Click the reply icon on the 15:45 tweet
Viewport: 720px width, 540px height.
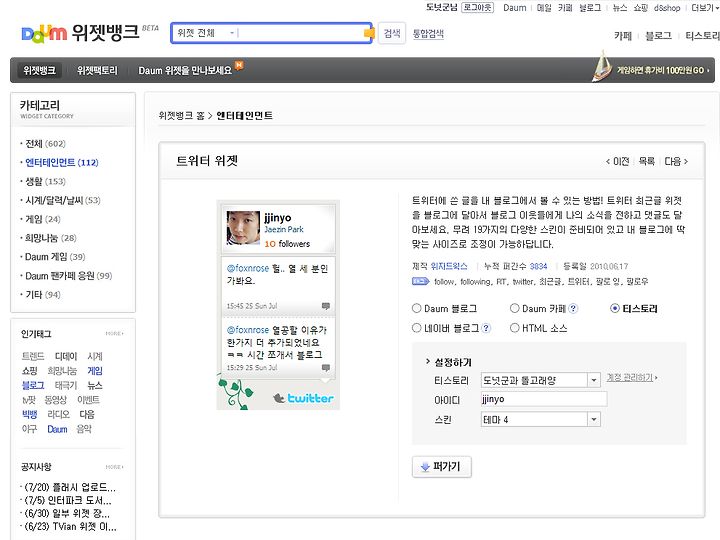(326, 306)
